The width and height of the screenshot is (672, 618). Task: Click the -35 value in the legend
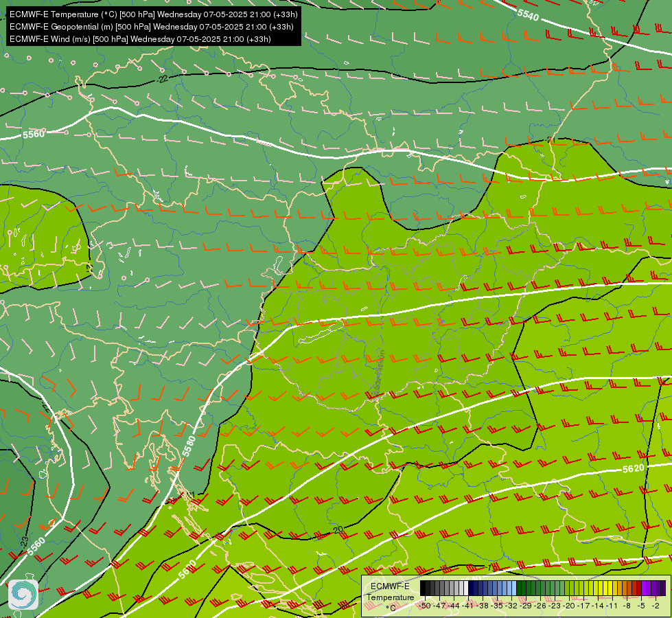point(497,606)
